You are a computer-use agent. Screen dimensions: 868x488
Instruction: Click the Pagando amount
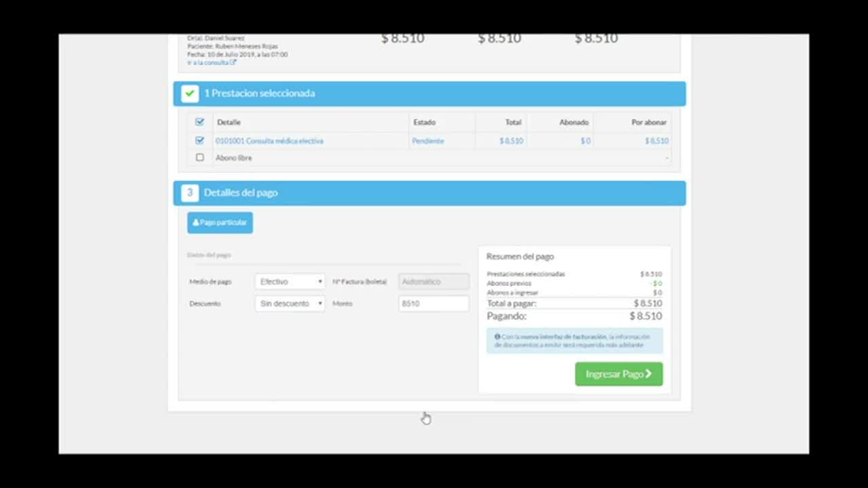click(x=646, y=316)
